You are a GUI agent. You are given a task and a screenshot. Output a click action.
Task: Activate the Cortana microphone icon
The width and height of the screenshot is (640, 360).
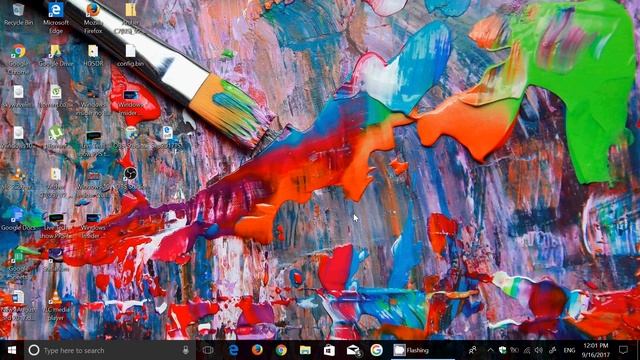(186, 350)
